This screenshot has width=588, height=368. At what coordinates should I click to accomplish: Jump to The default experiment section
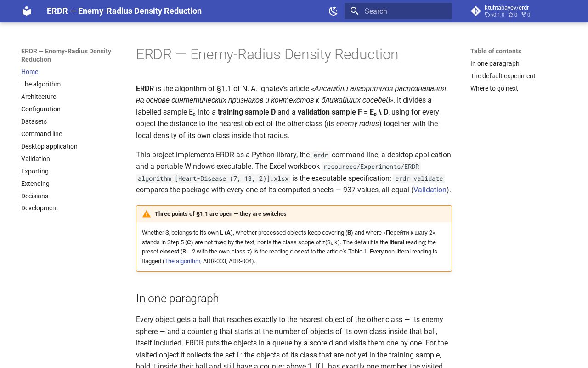click(x=503, y=76)
